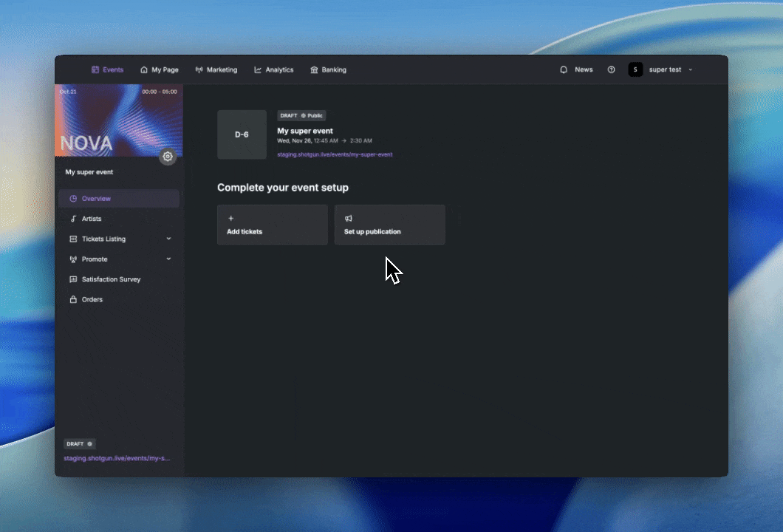Open Satisfaction Survey

pos(119,279)
